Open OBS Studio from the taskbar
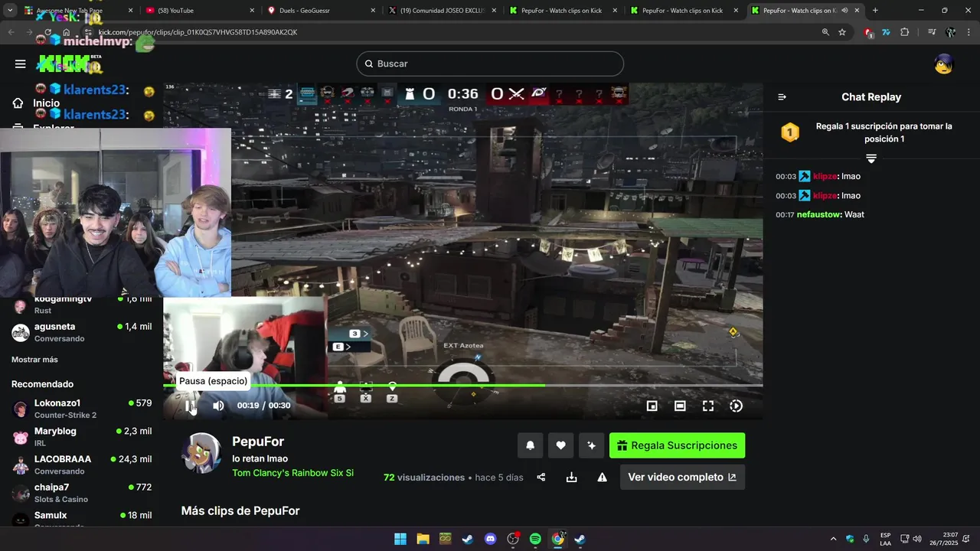 point(513,539)
